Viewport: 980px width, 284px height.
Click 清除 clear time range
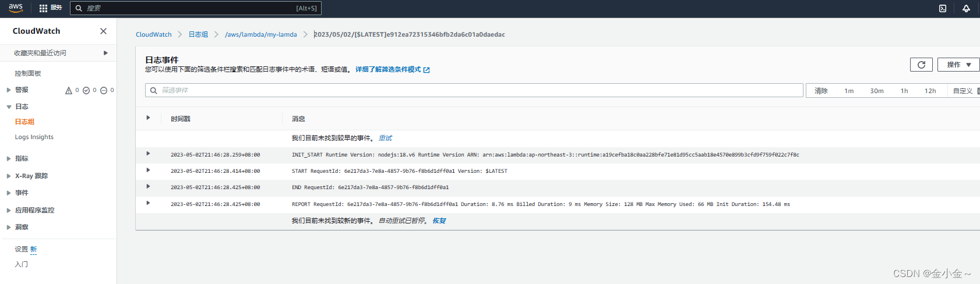(x=821, y=91)
